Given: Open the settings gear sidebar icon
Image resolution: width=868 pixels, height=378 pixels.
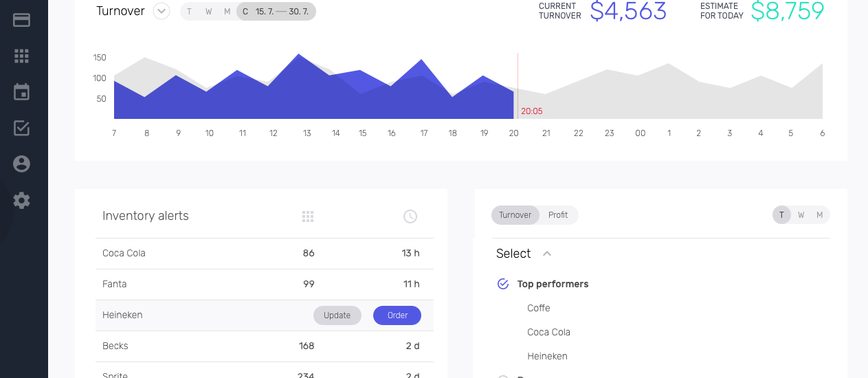Looking at the screenshot, I should point(21,201).
